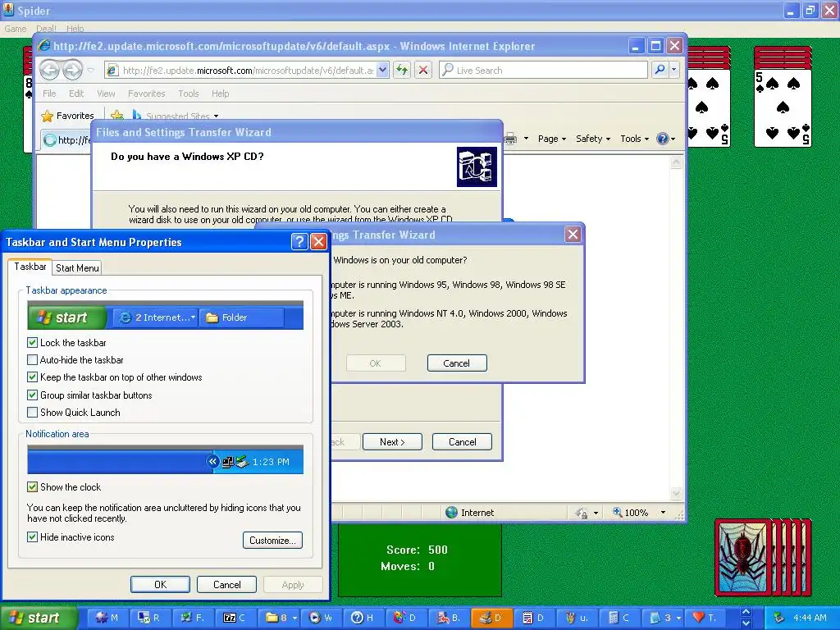Screen dimensions: 840x630
Task: Toggle Group similar taskbar buttons
Action: click(32, 395)
